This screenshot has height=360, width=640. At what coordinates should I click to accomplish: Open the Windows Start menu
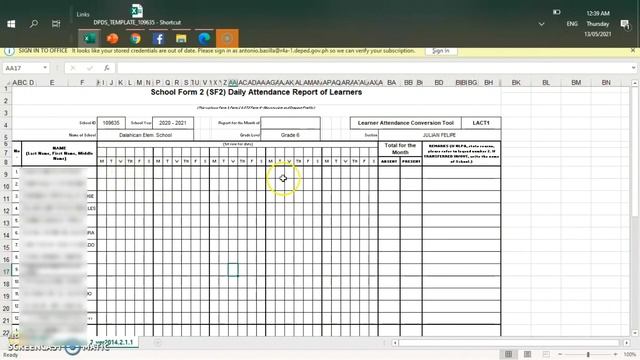pyautogui.click(x=11, y=24)
